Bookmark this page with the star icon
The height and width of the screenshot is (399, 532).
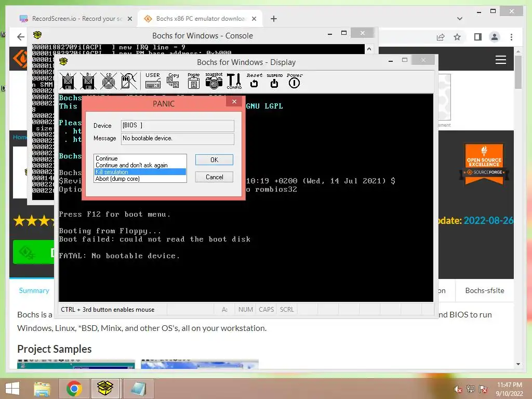[457, 37]
